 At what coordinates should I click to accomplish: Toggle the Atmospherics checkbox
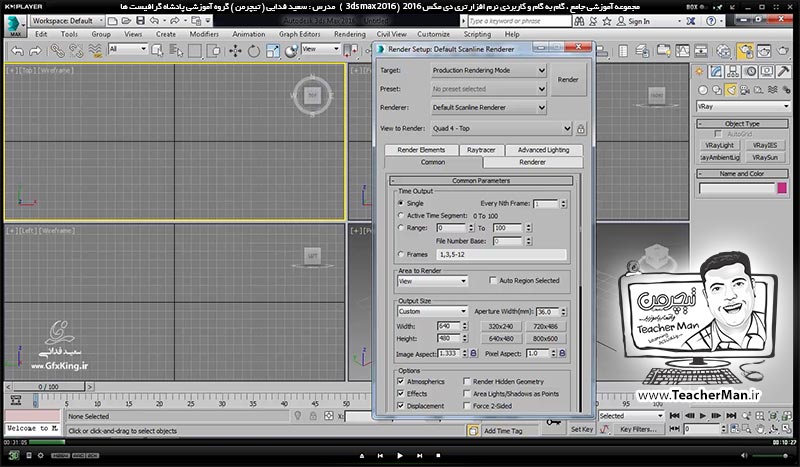401,381
